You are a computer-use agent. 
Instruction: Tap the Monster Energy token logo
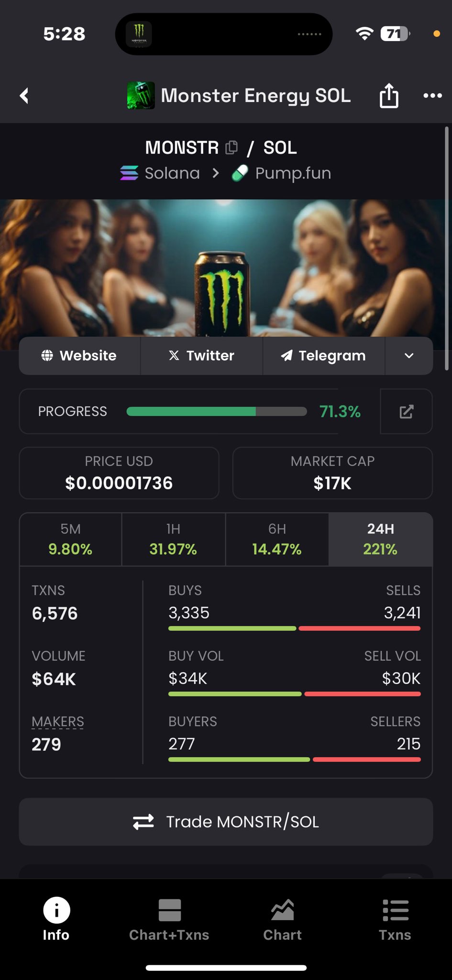click(x=141, y=96)
